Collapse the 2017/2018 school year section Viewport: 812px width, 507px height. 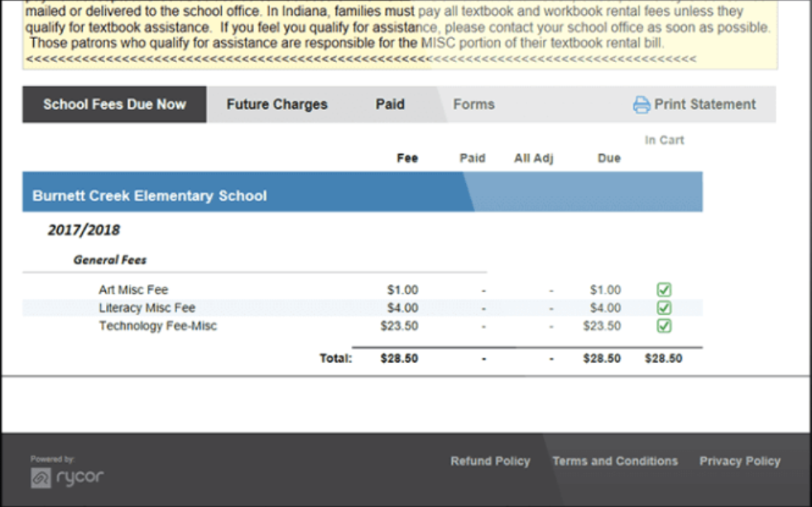pos(85,229)
